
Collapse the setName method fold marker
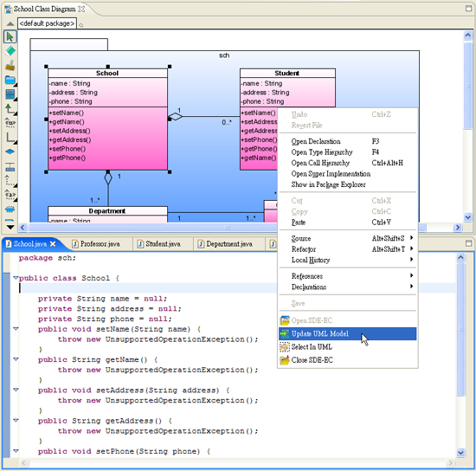[16, 328]
